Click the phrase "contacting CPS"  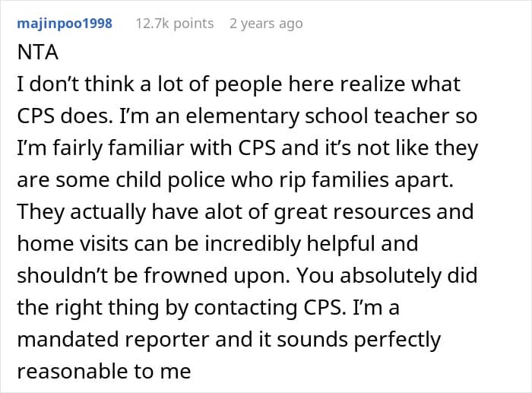pos(268,307)
